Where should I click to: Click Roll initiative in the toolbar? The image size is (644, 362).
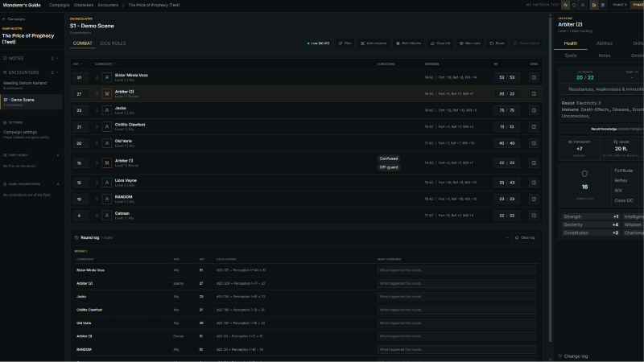coord(408,43)
